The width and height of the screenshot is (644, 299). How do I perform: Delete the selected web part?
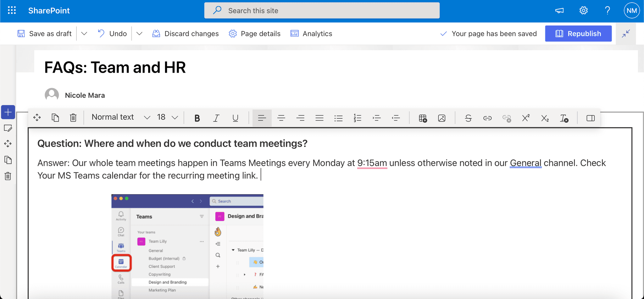pos(73,118)
